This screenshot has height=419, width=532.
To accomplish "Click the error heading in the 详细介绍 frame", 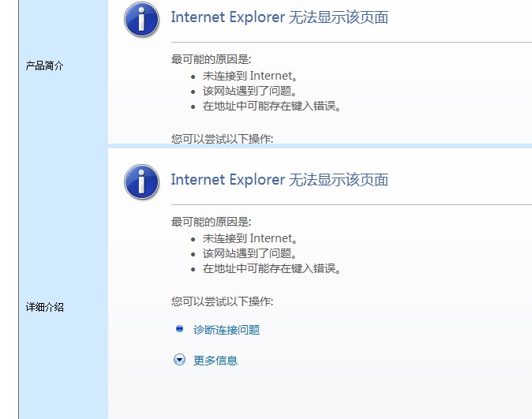I will coord(279,180).
